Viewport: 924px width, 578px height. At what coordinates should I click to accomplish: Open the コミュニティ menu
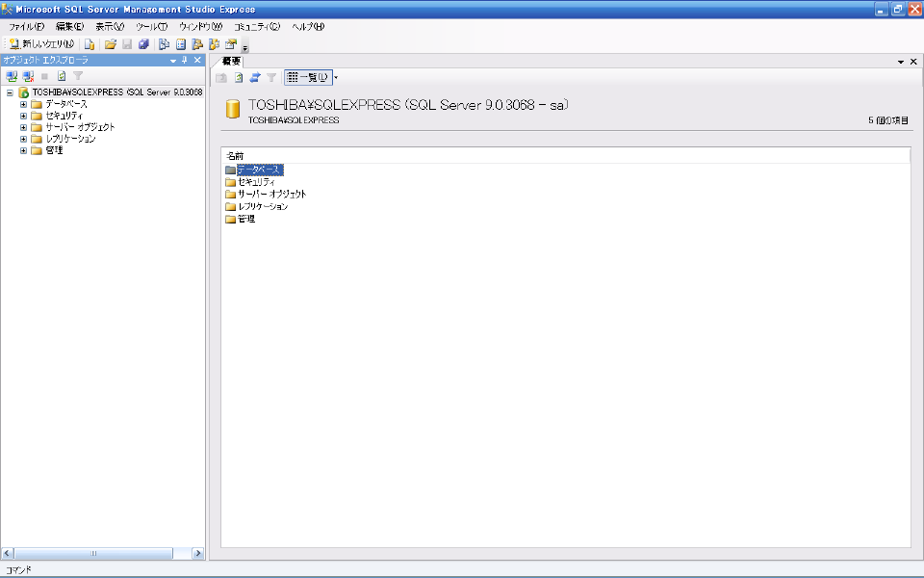(257, 27)
